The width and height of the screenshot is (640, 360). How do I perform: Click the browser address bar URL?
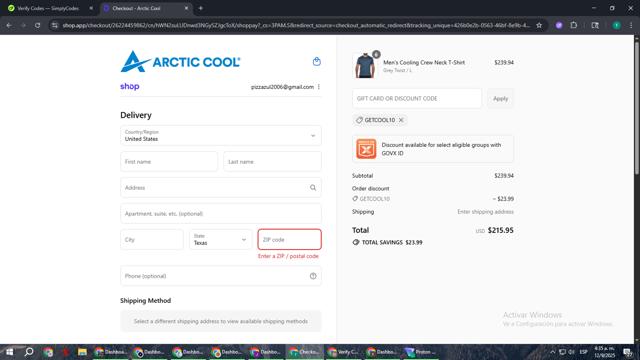(x=296, y=25)
